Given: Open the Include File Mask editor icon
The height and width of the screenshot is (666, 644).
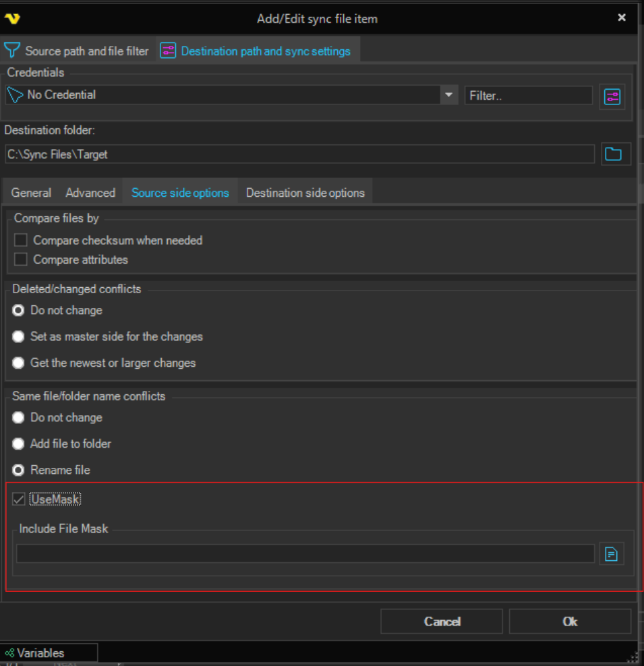Looking at the screenshot, I should point(611,554).
